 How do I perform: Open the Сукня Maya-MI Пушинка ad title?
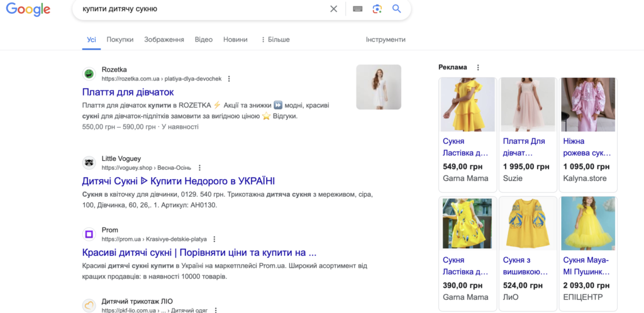[x=586, y=266]
